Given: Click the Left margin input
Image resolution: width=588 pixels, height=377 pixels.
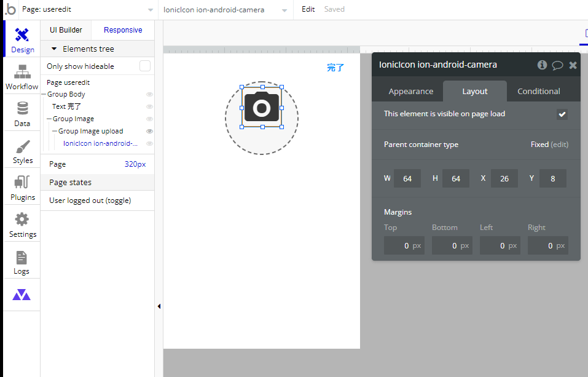Looking at the screenshot, I should (500, 245).
